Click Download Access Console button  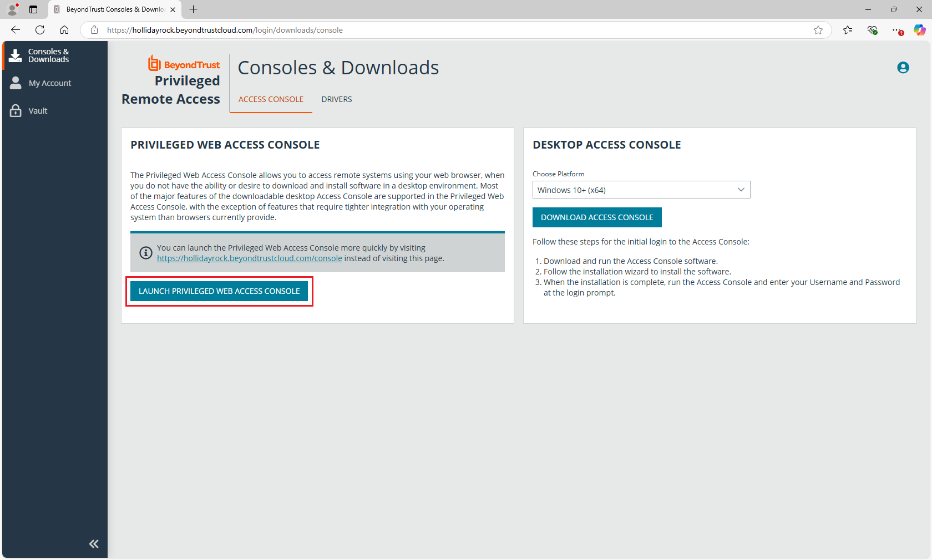click(x=597, y=217)
